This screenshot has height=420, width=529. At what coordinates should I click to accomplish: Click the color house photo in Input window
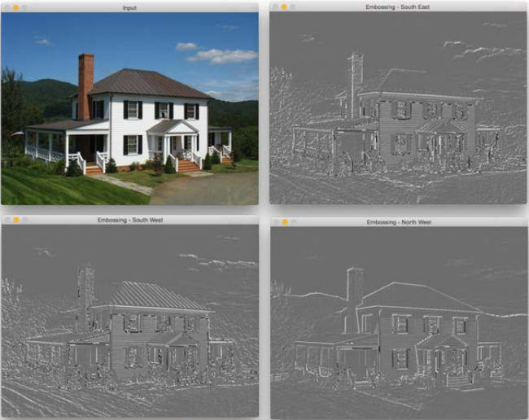[x=129, y=108]
